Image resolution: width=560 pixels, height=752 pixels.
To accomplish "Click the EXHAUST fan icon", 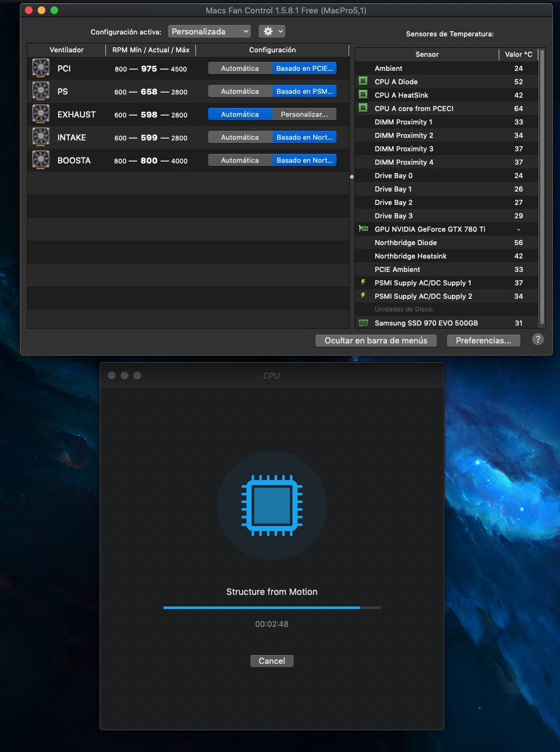I will tap(41, 114).
